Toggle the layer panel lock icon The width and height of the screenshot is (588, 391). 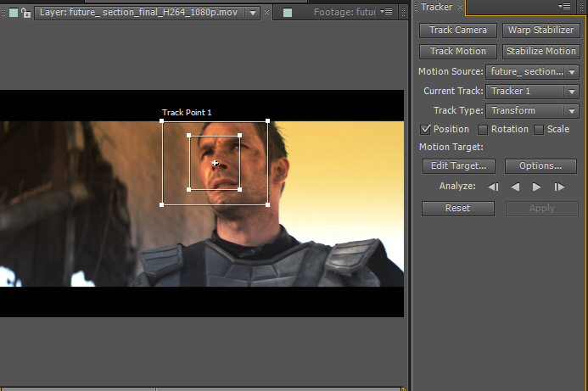click(x=26, y=13)
